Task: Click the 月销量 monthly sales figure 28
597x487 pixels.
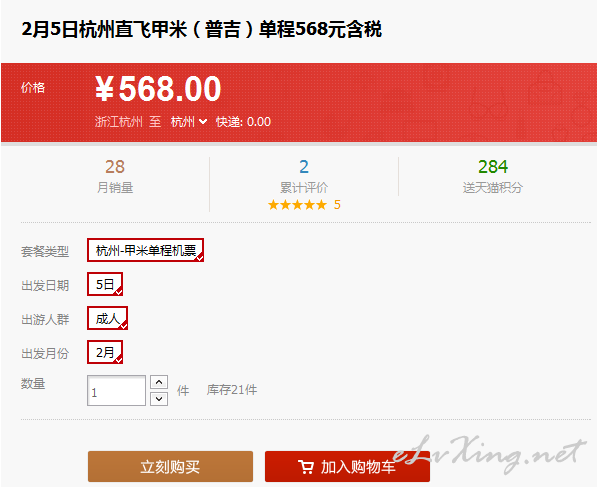Action: coord(115,167)
